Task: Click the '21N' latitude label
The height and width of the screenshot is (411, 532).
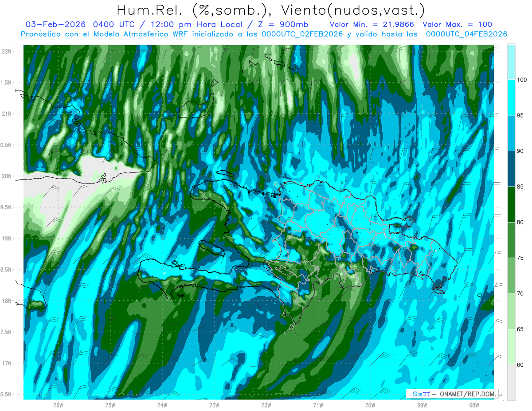Action: (x=7, y=114)
